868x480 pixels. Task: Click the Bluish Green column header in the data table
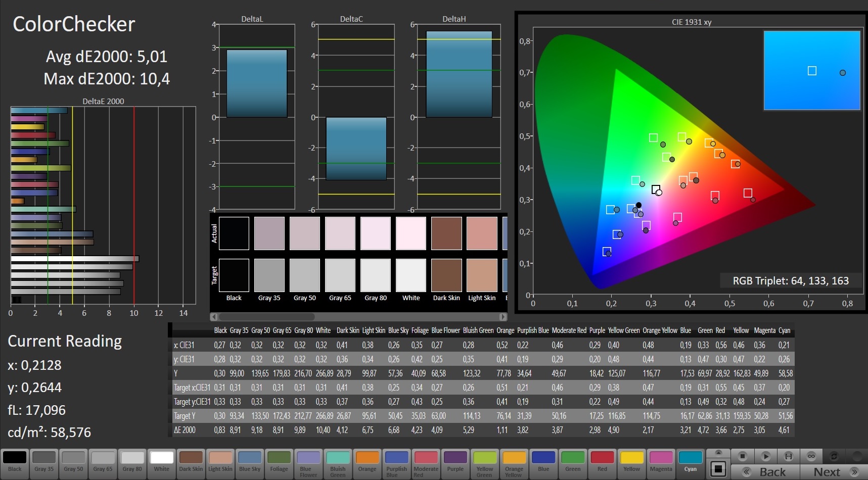pyautogui.click(x=478, y=330)
